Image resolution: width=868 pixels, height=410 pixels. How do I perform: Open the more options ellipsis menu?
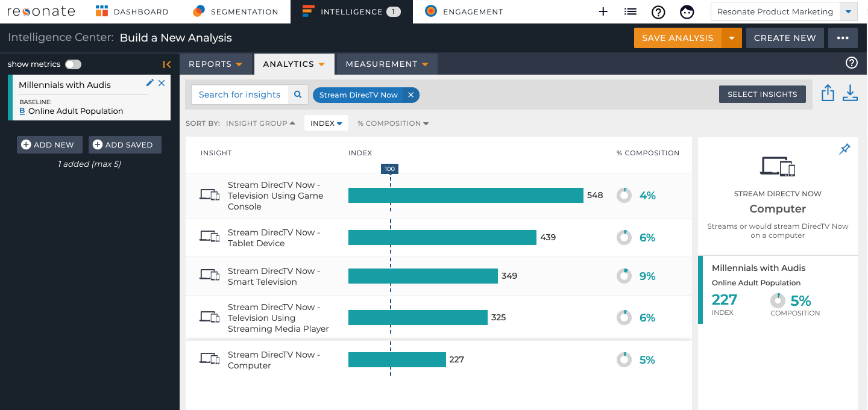pyautogui.click(x=843, y=38)
